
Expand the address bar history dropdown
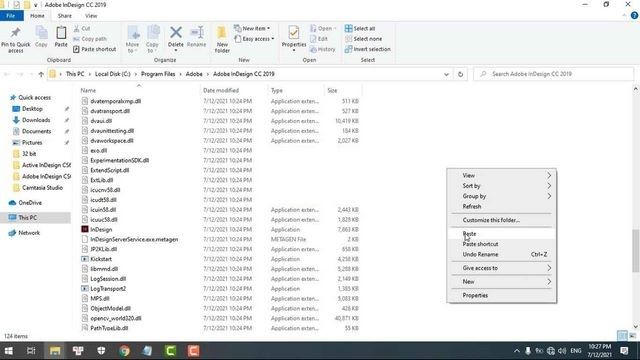point(446,74)
